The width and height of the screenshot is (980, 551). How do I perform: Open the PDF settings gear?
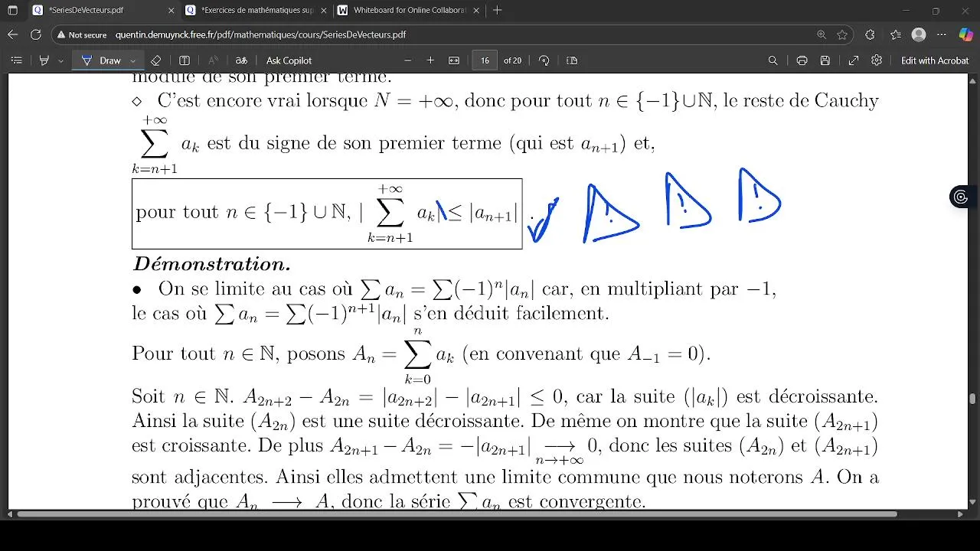point(877,60)
